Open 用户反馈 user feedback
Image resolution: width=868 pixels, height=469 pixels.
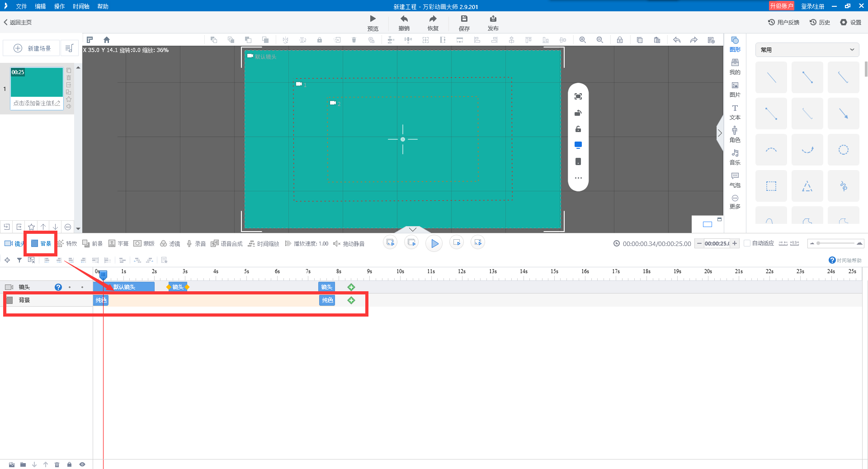click(x=783, y=22)
